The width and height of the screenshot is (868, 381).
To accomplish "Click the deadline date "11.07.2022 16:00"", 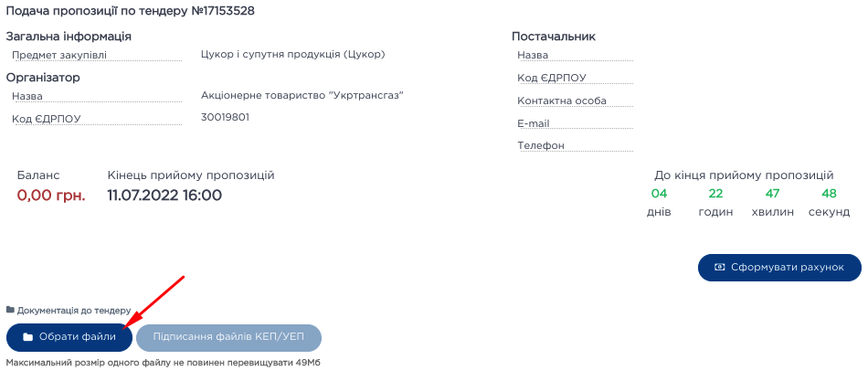I will click(x=164, y=195).
